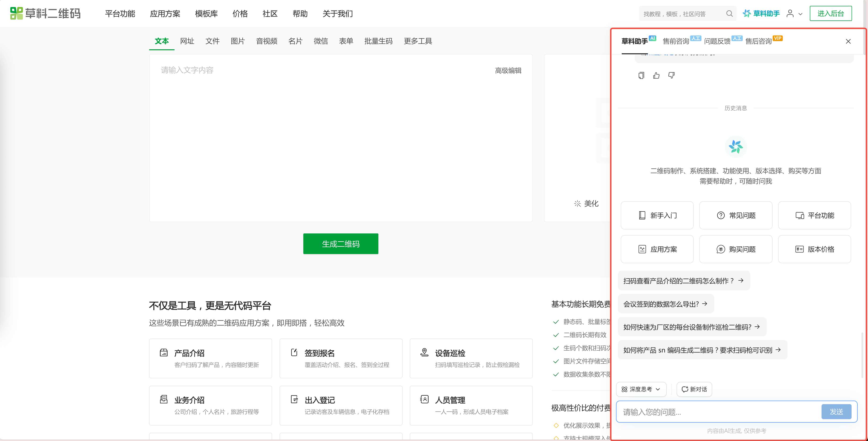Select the 文本 generator tab

(x=162, y=41)
